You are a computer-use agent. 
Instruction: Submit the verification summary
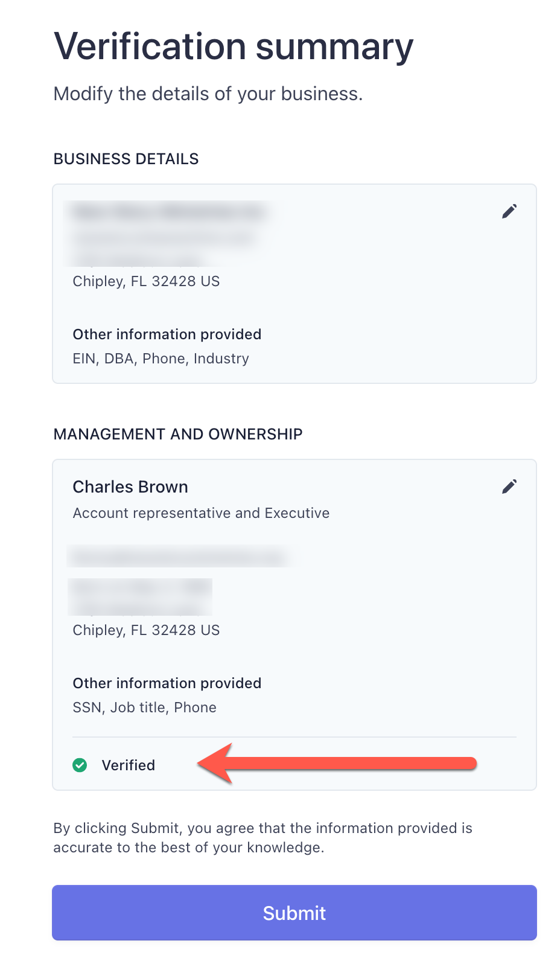coord(294,913)
